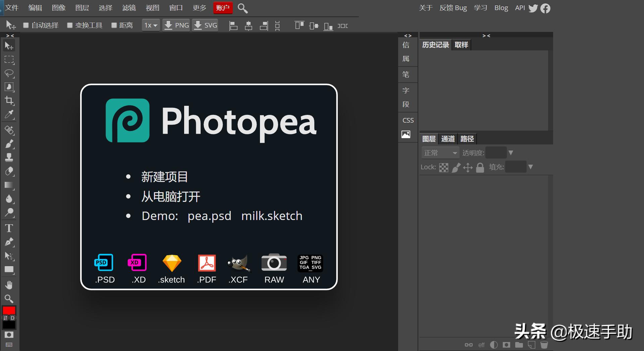Open the 正常 blend mode dropdown
The height and width of the screenshot is (351, 644).
(x=440, y=152)
